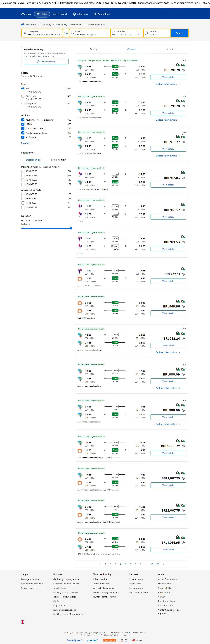Click View summary in Search summary box
The image size is (210, 644).
coord(46,62)
